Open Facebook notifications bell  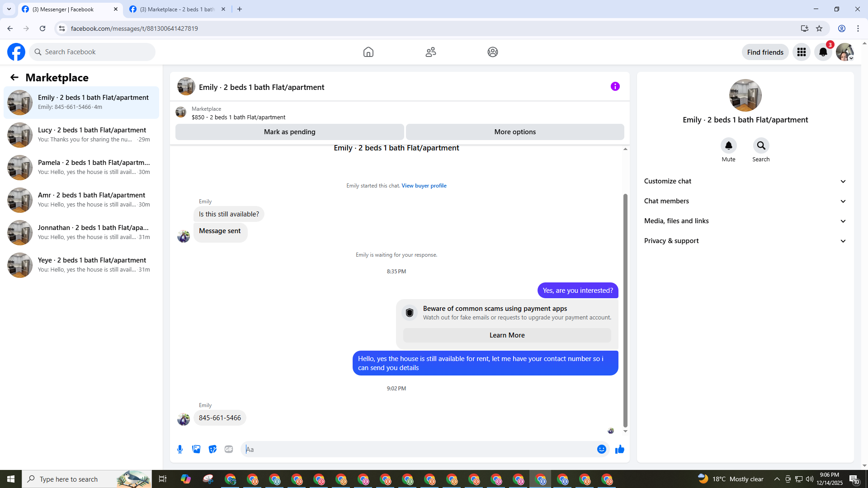pyautogui.click(x=823, y=52)
